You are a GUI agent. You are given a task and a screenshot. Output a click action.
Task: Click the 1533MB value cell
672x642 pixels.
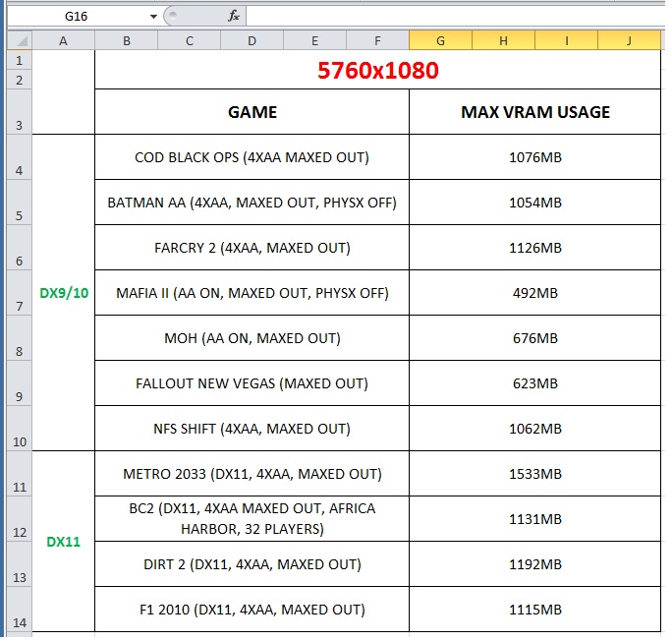point(534,474)
